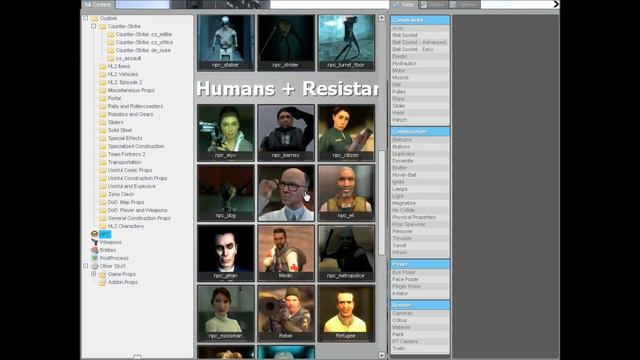
Task: Spawn the npc_turret_floor thumbnail
Action: pyautogui.click(x=346, y=43)
